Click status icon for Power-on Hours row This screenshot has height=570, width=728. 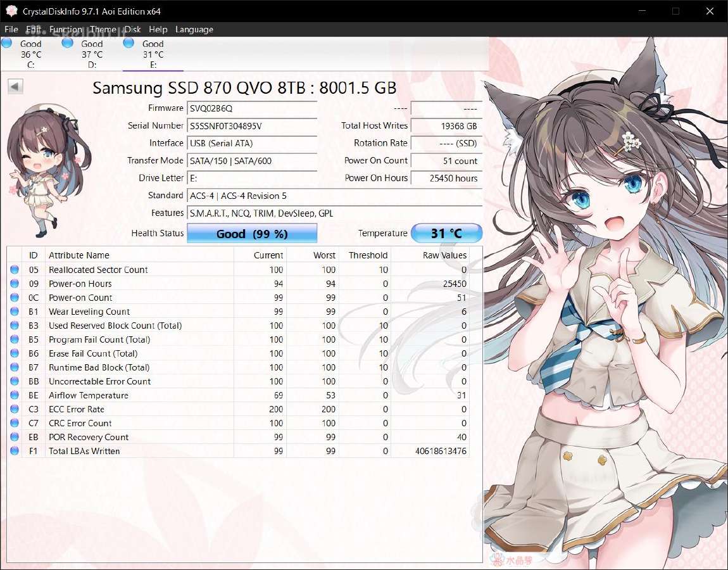pyautogui.click(x=15, y=283)
